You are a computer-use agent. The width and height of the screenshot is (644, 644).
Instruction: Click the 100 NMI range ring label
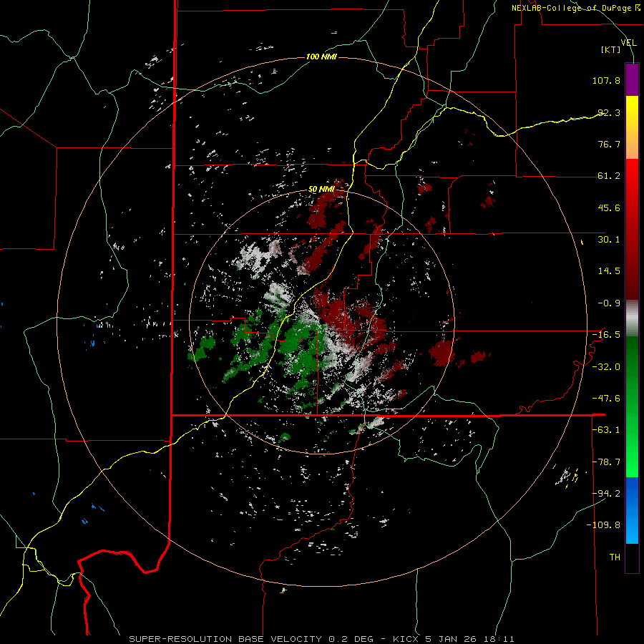coord(321,57)
